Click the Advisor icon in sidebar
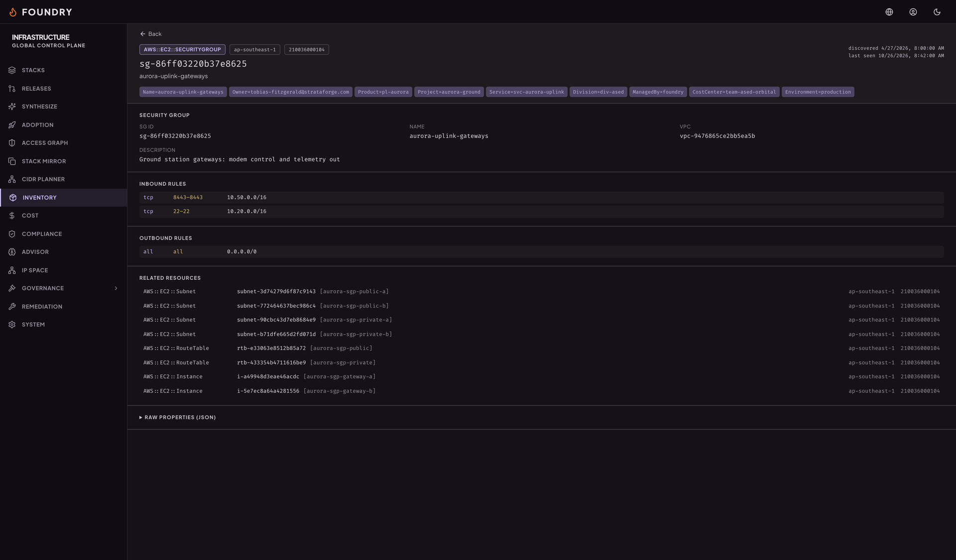The height and width of the screenshot is (560, 956). click(x=12, y=252)
